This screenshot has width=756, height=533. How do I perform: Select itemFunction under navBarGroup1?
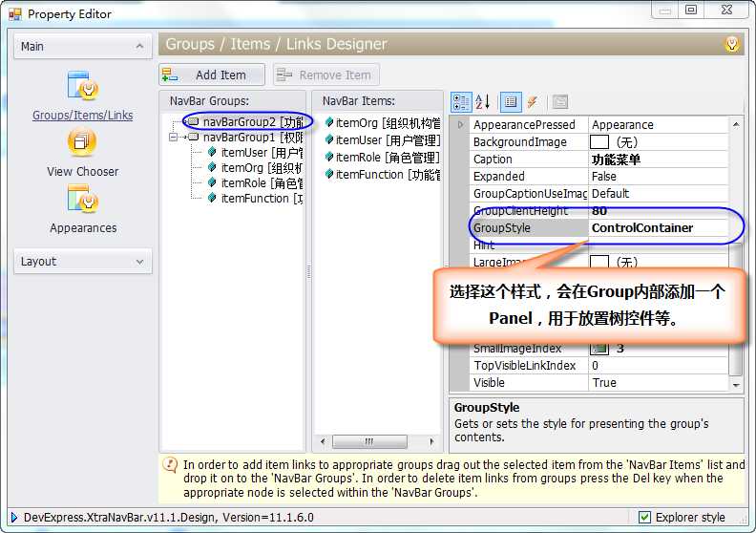tap(262, 199)
